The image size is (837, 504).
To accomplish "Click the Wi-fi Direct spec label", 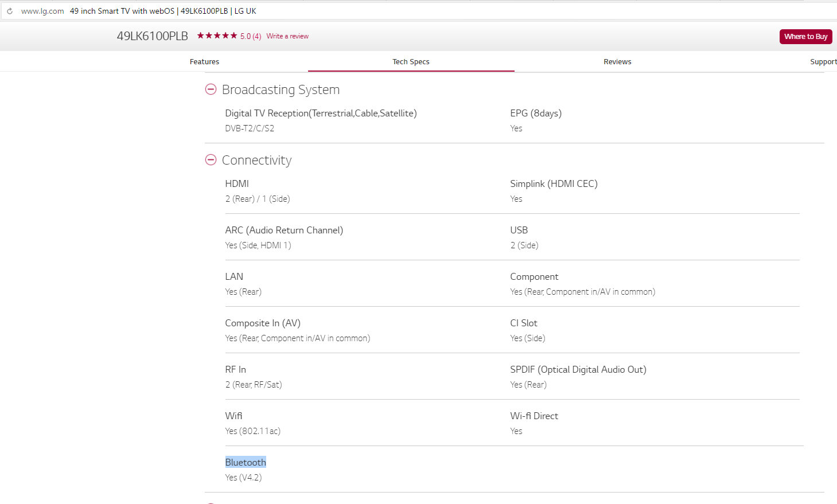I will coord(534,416).
